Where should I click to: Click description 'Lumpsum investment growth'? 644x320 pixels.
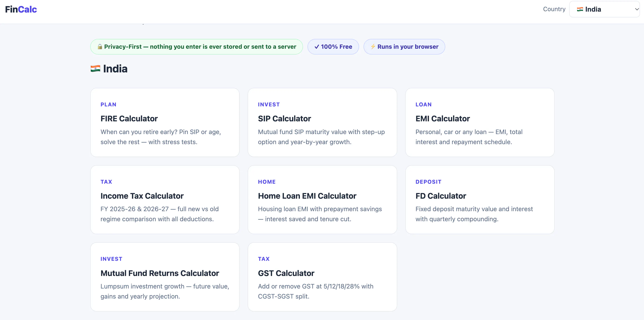pyautogui.click(x=142, y=286)
